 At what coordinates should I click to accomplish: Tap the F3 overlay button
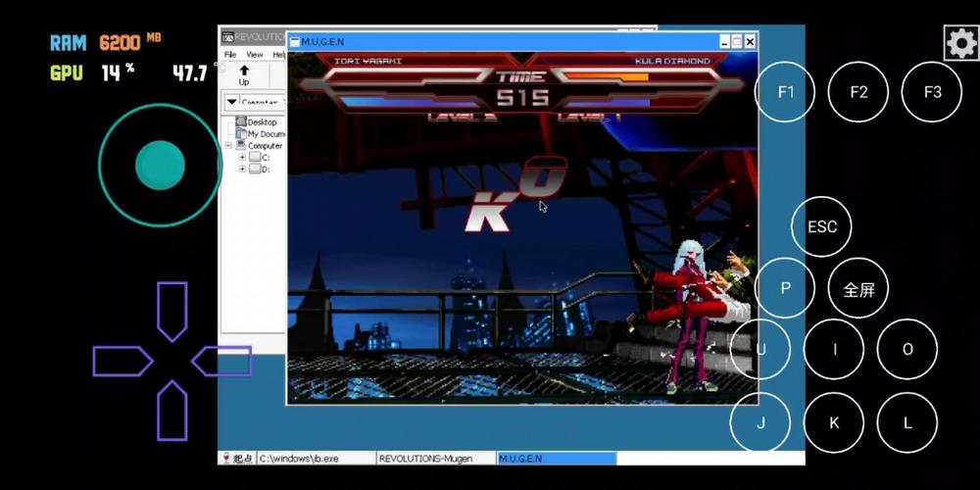[x=932, y=92]
